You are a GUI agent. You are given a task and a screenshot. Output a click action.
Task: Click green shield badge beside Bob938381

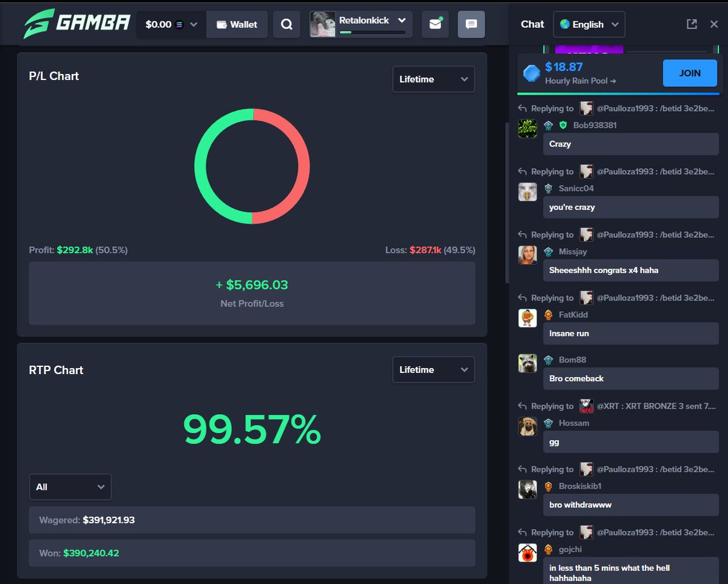click(563, 126)
